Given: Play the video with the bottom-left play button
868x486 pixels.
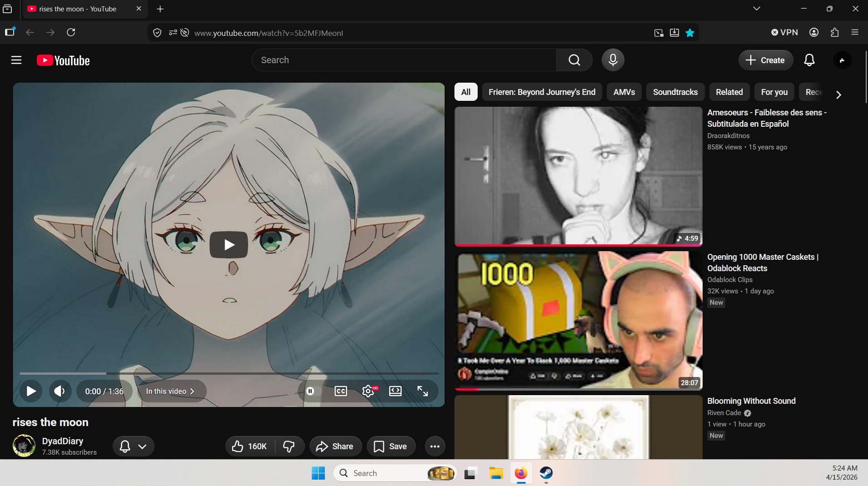Looking at the screenshot, I should (x=31, y=391).
